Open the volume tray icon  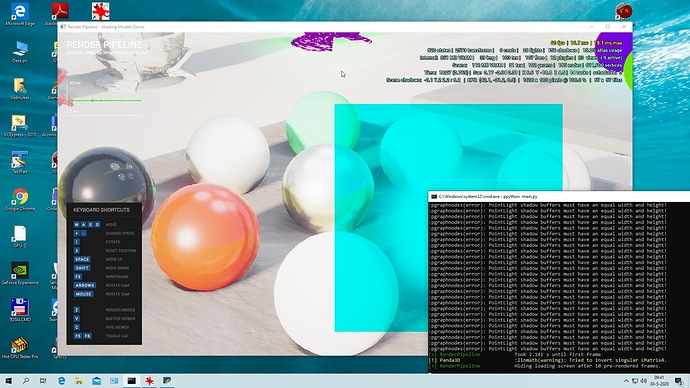click(x=643, y=381)
